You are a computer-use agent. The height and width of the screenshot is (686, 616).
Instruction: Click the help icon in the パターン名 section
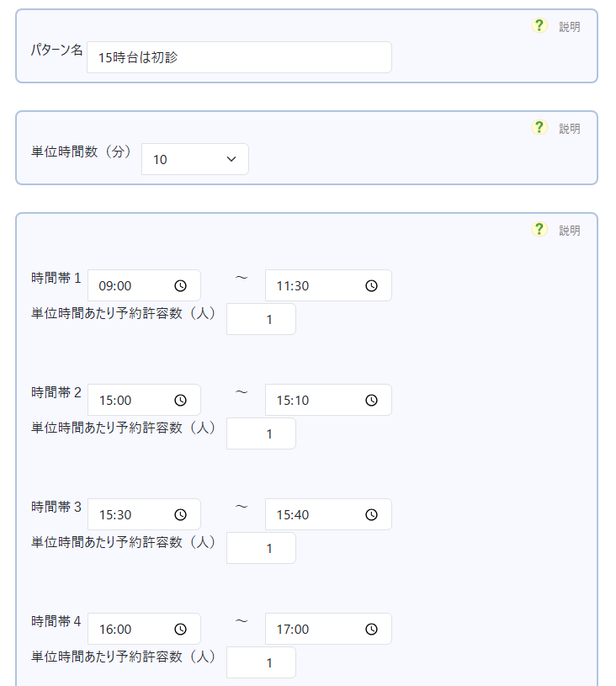click(539, 26)
